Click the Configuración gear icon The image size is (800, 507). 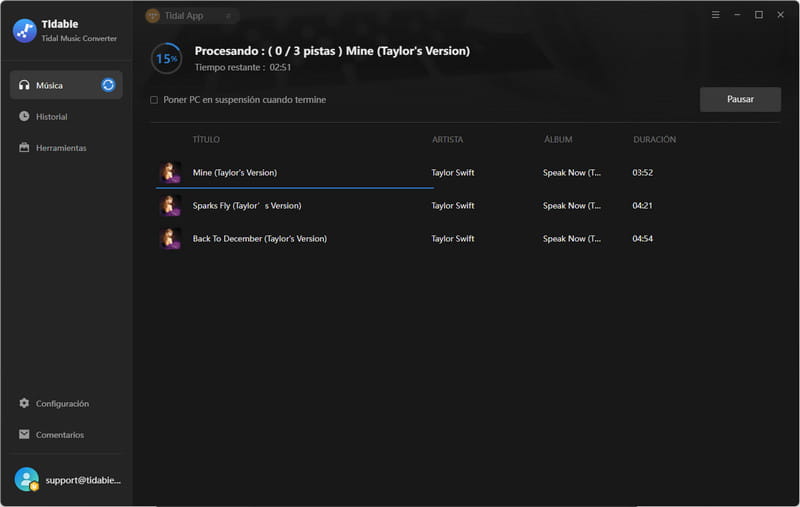pyautogui.click(x=24, y=403)
